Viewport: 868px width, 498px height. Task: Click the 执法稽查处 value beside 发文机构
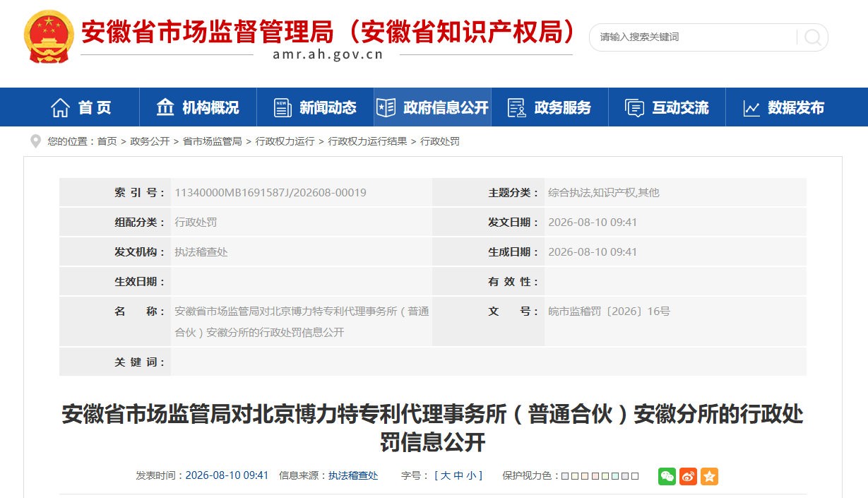[201, 251]
